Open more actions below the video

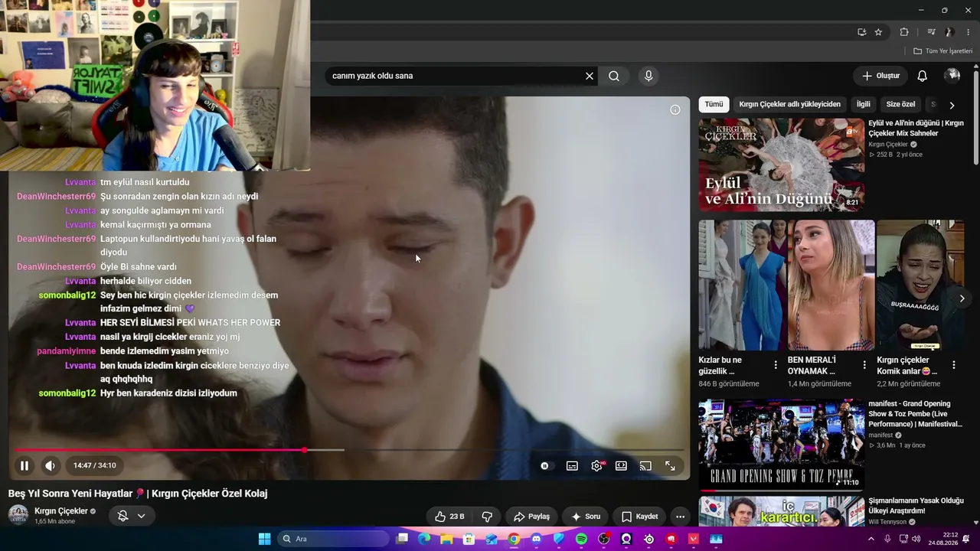point(680,517)
